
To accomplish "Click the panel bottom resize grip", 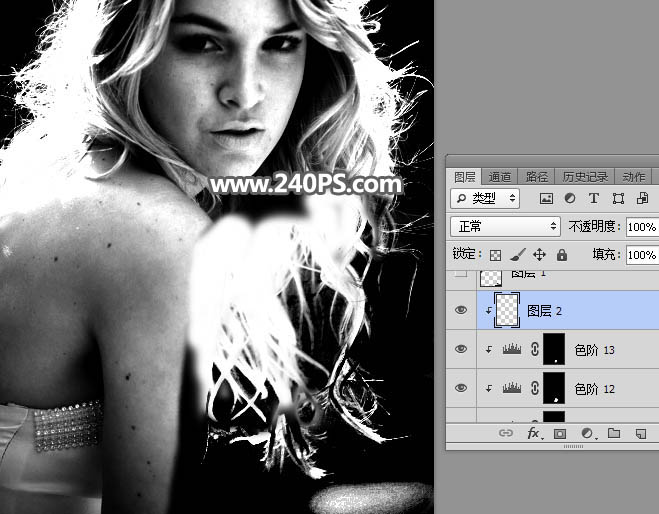I will (573, 446).
